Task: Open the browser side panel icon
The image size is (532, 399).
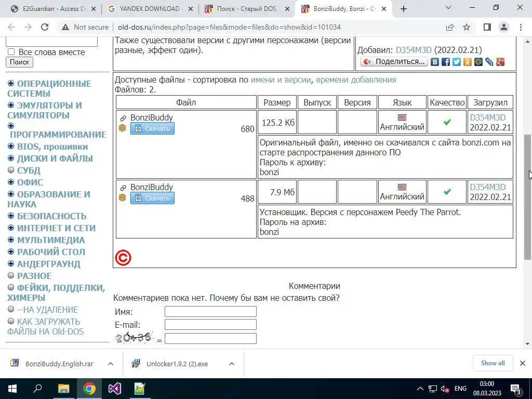Action: [487, 27]
